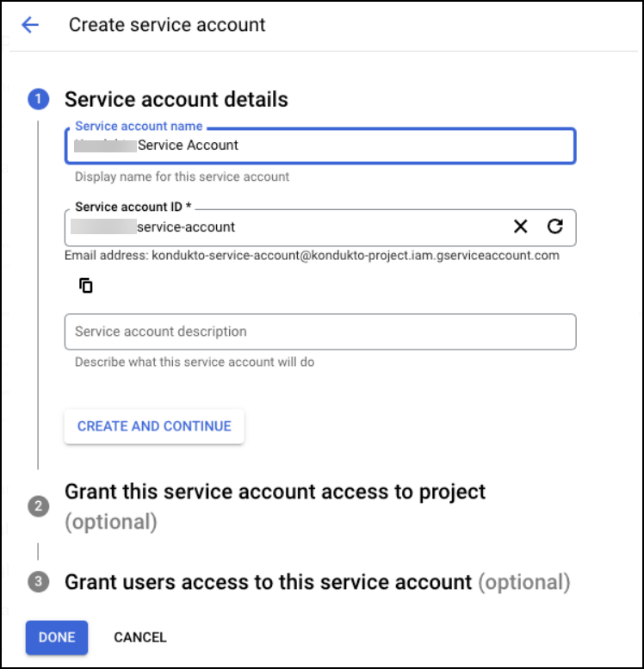Screen dimensions: 644x669
Task: Click the Service account description field
Action: point(319,331)
